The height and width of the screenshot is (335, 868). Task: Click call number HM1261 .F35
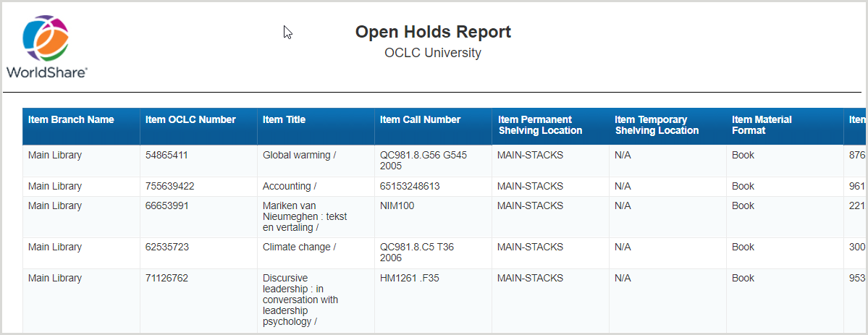[410, 278]
